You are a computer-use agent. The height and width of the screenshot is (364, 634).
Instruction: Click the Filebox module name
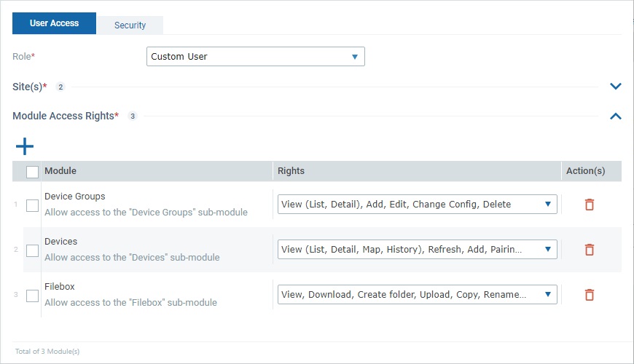pyautogui.click(x=60, y=287)
